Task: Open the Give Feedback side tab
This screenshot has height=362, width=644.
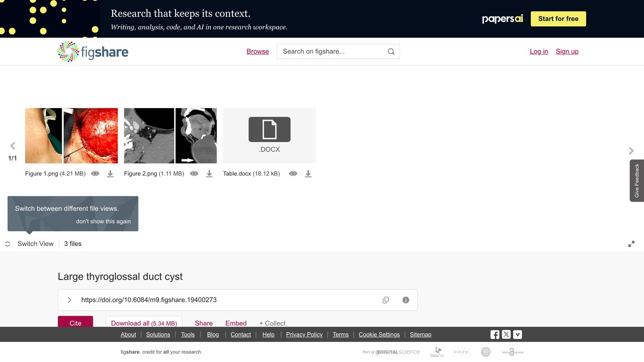Action: pyautogui.click(x=637, y=180)
